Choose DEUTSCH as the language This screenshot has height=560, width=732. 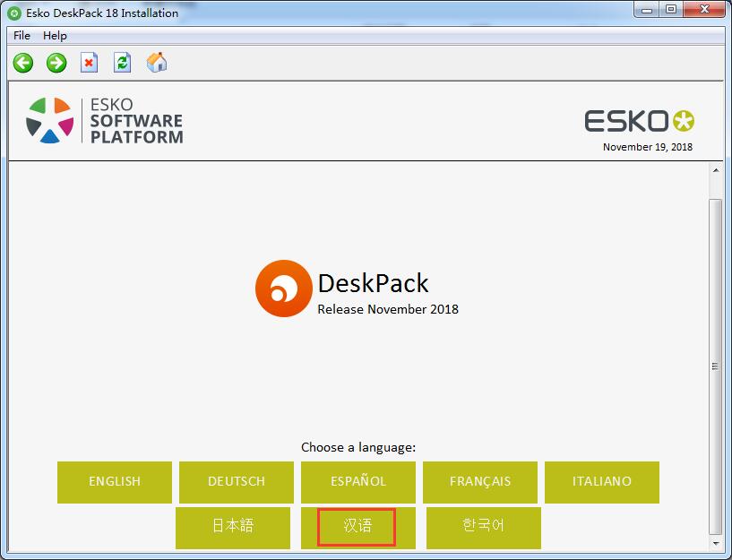[237, 482]
